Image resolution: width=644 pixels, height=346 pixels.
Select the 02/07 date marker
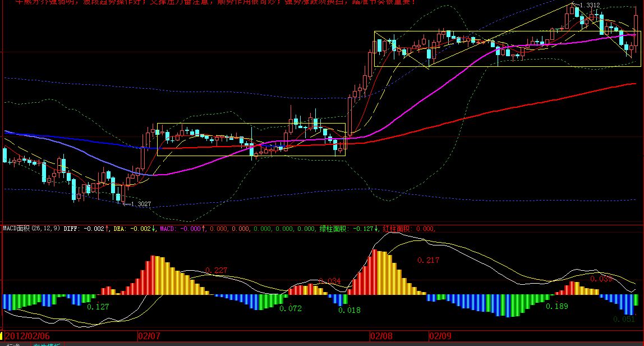(149, 336)
